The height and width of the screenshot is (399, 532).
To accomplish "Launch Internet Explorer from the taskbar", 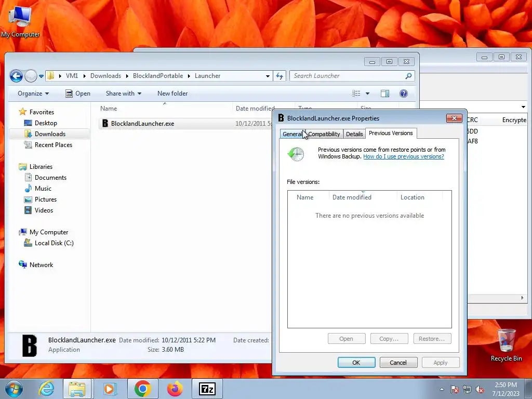I will [x=46, y=389].
